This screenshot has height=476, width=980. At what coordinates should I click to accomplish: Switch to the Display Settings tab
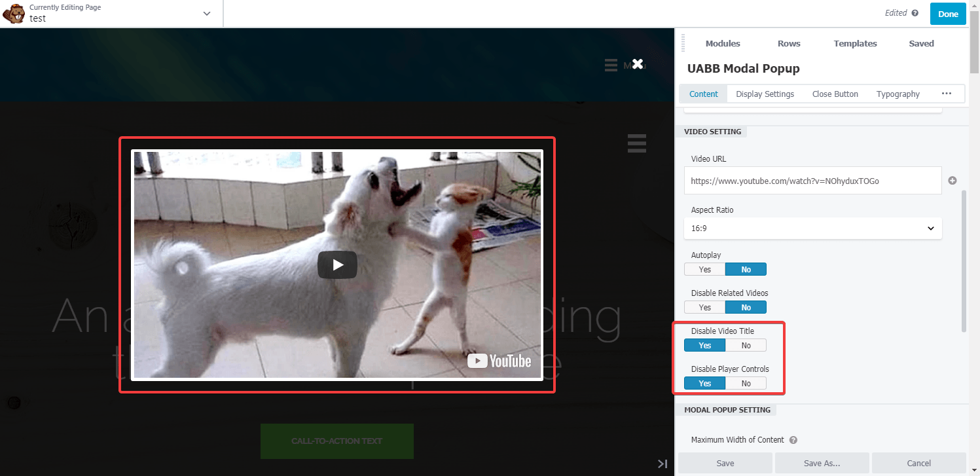tap(765, 94)
